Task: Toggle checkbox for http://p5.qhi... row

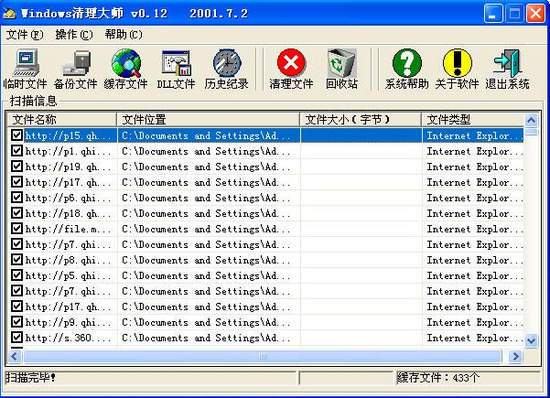Action: [x=17, y=275]
